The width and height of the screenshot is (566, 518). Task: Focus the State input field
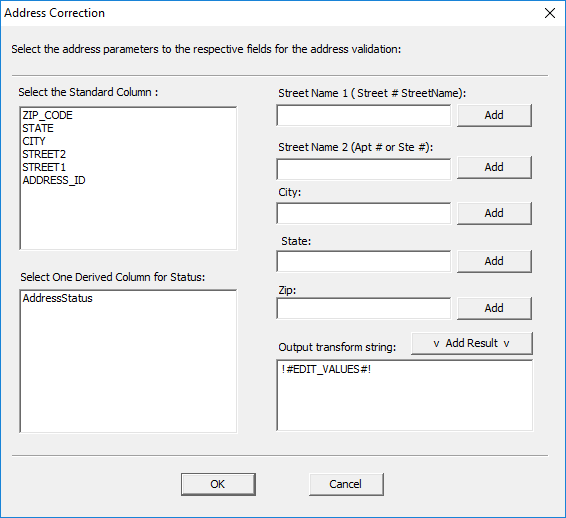pos(363,261)
